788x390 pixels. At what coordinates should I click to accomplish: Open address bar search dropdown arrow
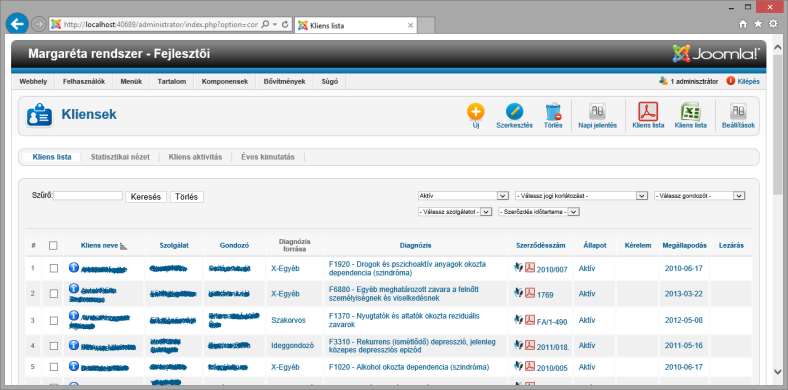275,25
